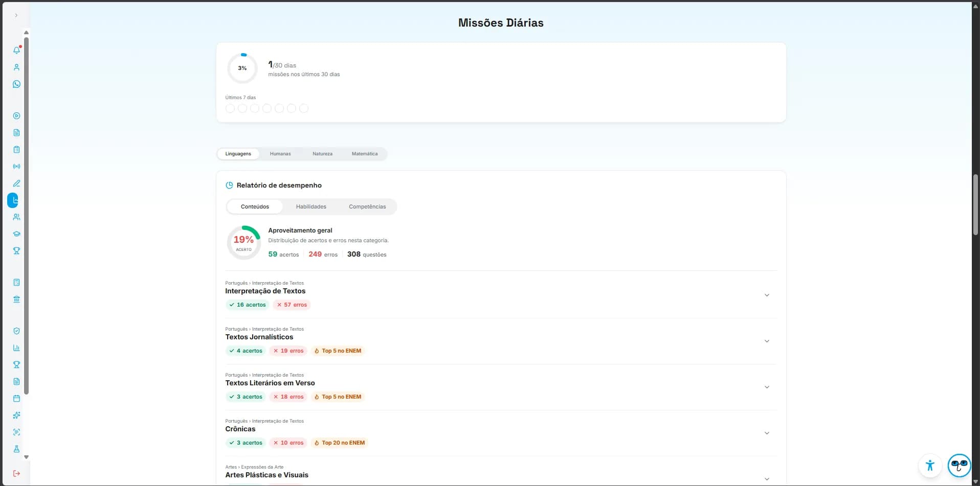Click the WhatsApp icon in sidebar
980x486 pixels.
16,84
